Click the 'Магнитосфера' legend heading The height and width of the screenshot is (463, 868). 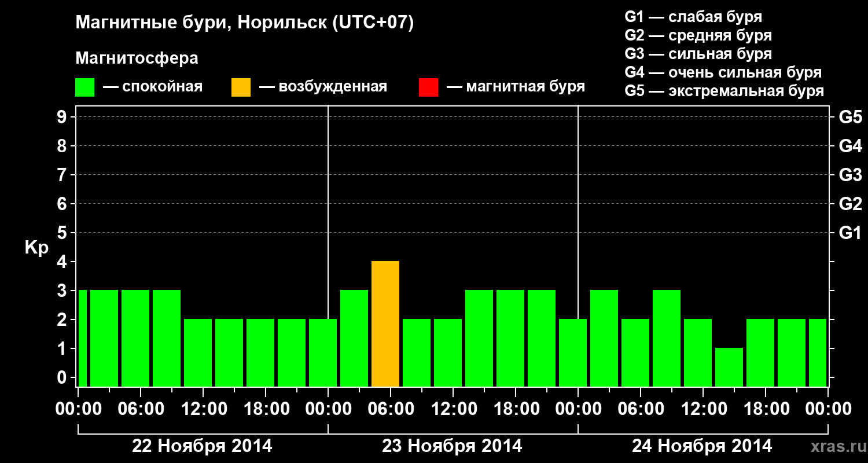pos(137,58)
